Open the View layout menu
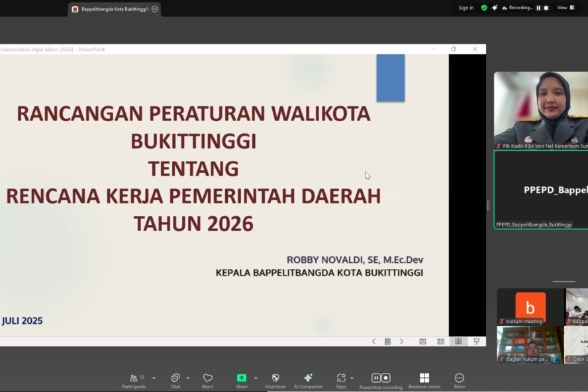The width and height of the screenshot is (588, 392). (x=565, y=8)
